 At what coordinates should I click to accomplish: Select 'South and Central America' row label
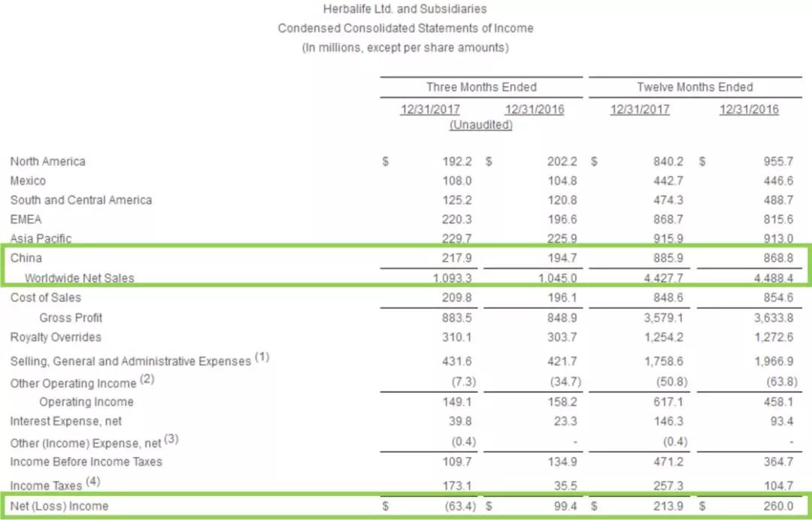(80, 200)
